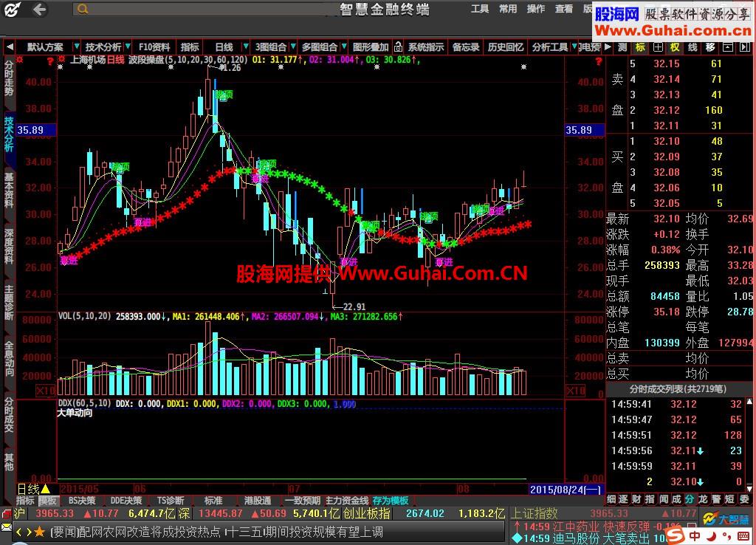This screenshot has height=545, width=756.
Task: Click the X10 volume scale toggle at left
Action: click(x=45, y=391)
